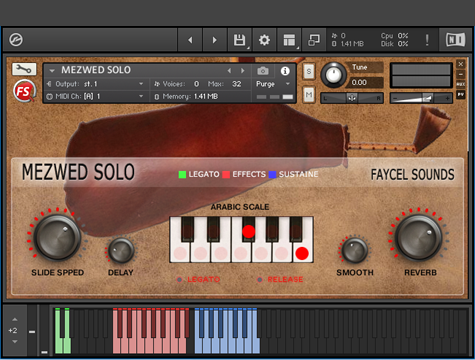Click the red EFFECTS legend swatch

point(226,174)
